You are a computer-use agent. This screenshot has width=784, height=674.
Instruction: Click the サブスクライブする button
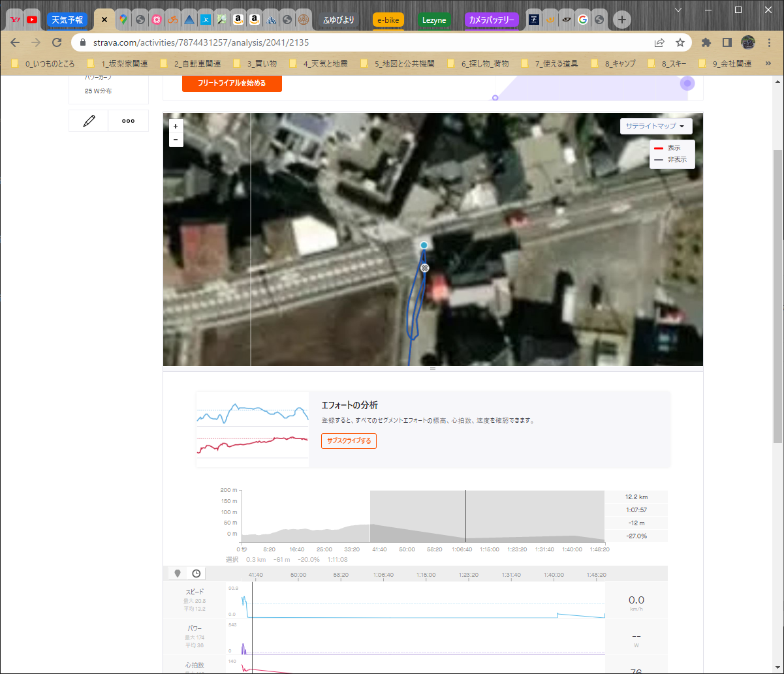pyautogui.click(x=349, y=441)
